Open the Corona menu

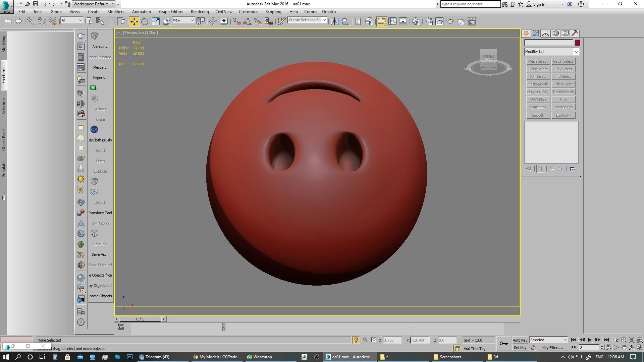(x=311, y=12)
